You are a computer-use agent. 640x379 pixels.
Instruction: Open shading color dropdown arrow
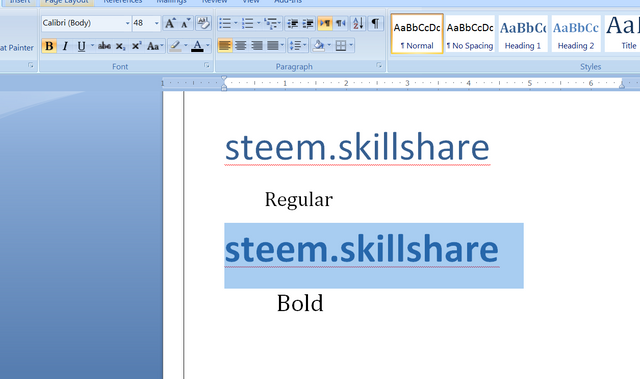tap(329, 45)
